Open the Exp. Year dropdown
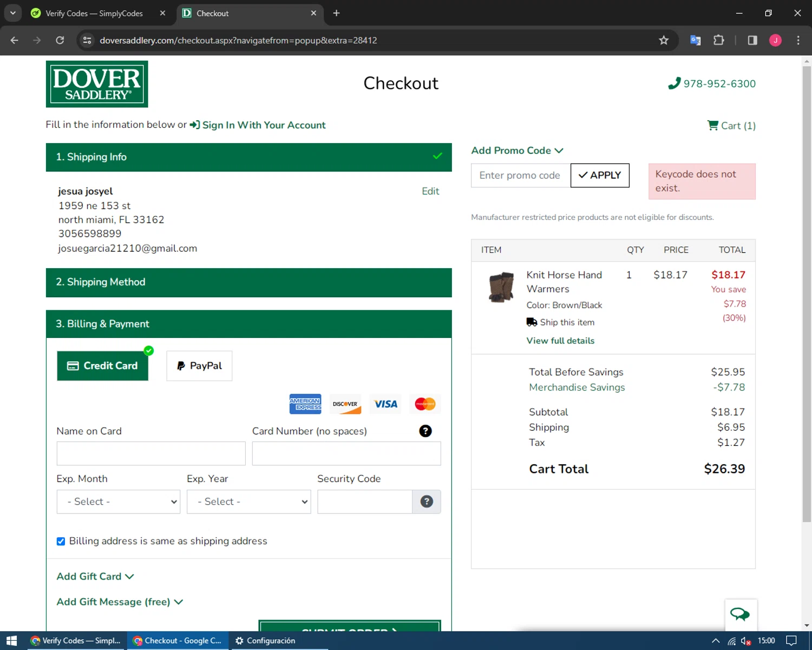 (x=249, y=502)
